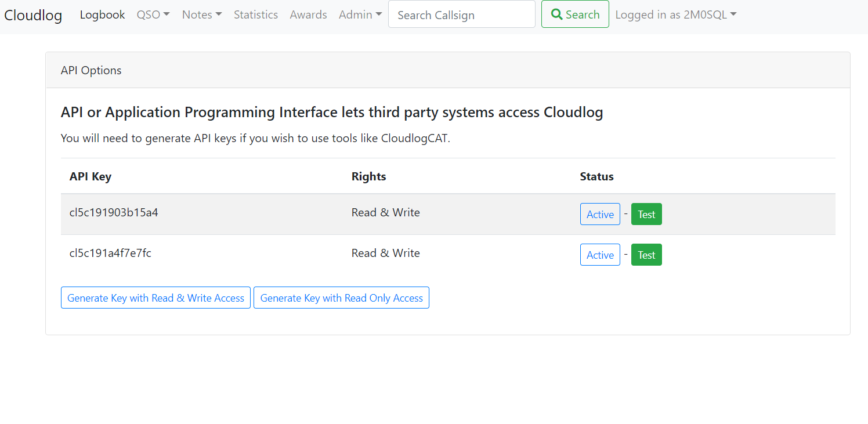Image resolution: width=868 pixels, height=424 pixels.
Task: Visit the Awards section
Action: (x=308, y=15)
